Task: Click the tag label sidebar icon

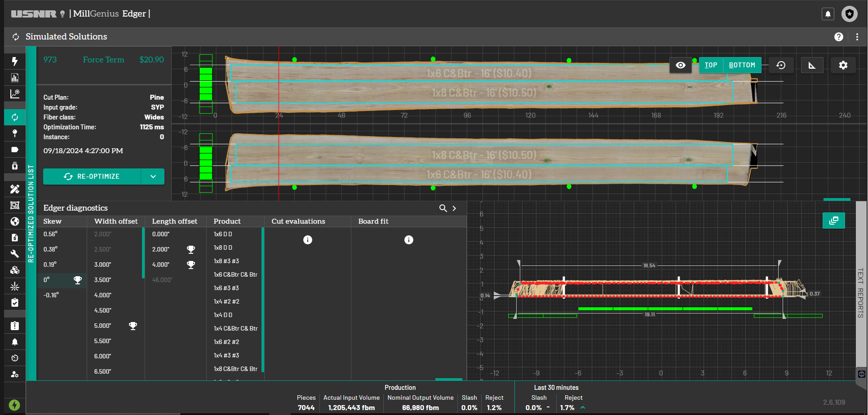Action: (x=15, y=150)
